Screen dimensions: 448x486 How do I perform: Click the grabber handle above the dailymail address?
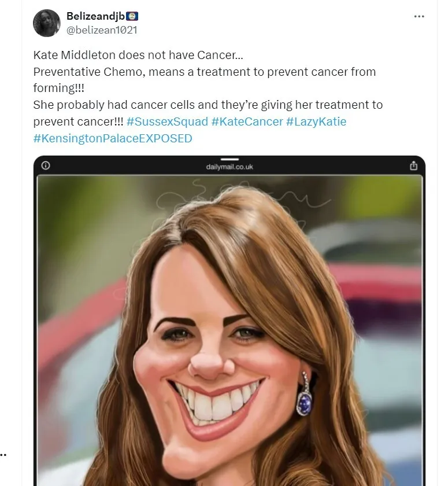point(229,159)
